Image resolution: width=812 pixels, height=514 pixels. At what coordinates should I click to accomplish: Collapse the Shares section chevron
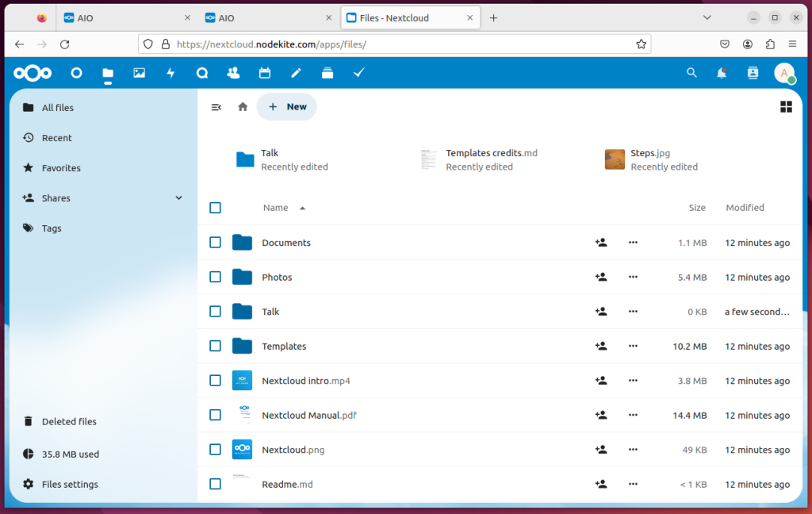click(178, 198)
